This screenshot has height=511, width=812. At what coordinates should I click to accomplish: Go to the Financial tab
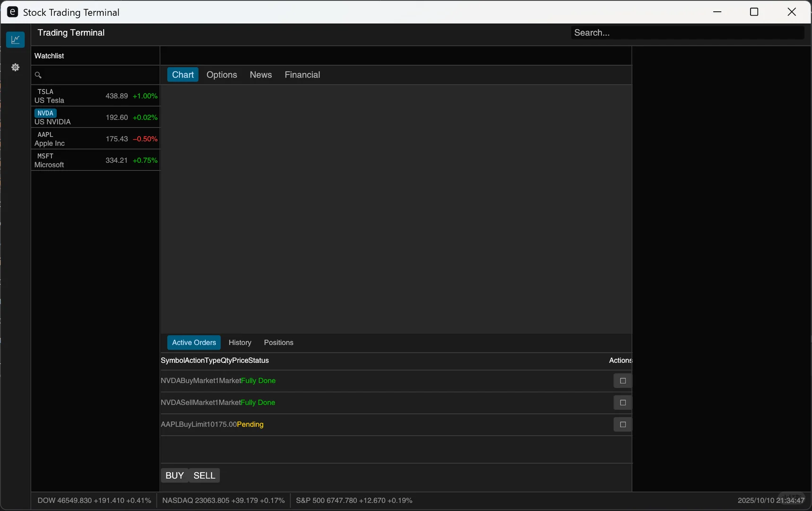pos(302,75)
